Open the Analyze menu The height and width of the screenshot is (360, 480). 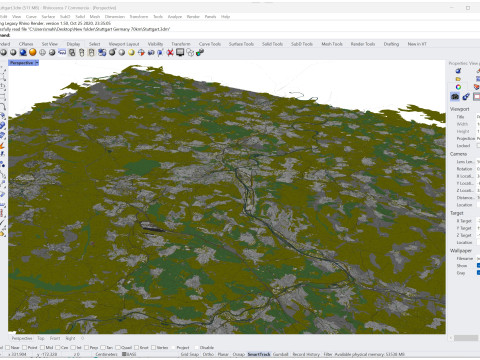174,16
